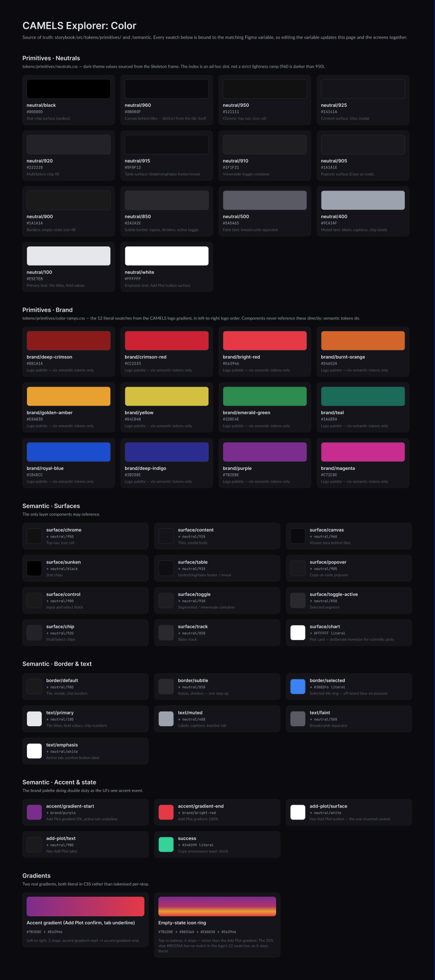Click the neutral/white swatch

(x=167, y=256)
